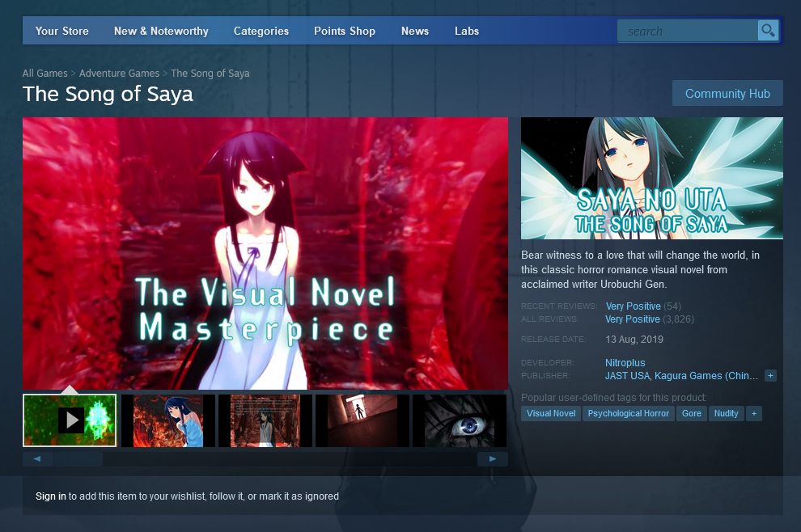Select the Psychological Horror tag

click(x=629, y=413)
